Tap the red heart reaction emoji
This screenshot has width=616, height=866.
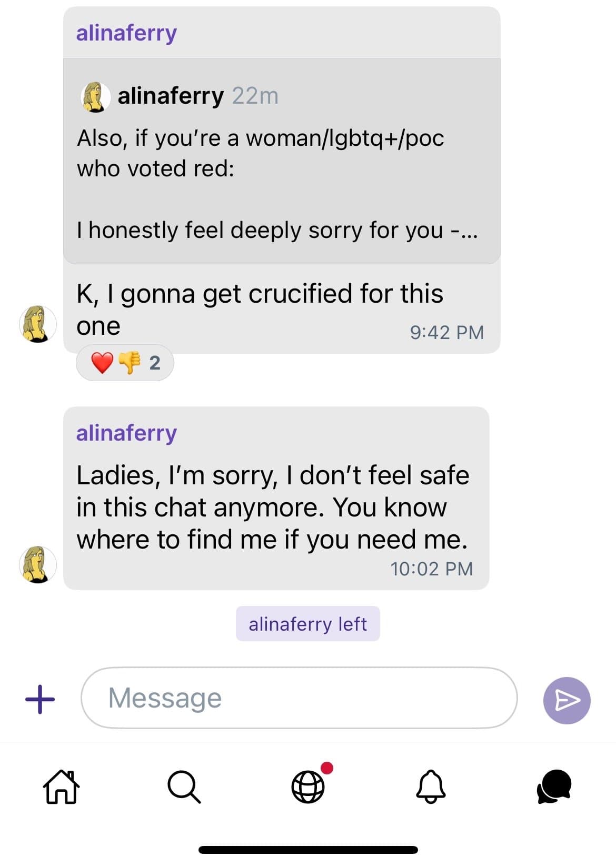pyautogui.click(x=102, y=363)
